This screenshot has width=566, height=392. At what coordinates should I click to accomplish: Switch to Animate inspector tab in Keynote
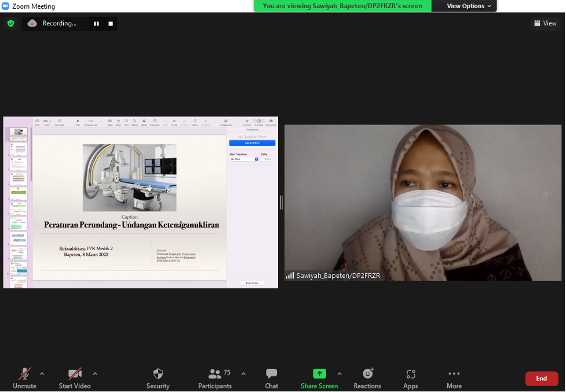259,122
